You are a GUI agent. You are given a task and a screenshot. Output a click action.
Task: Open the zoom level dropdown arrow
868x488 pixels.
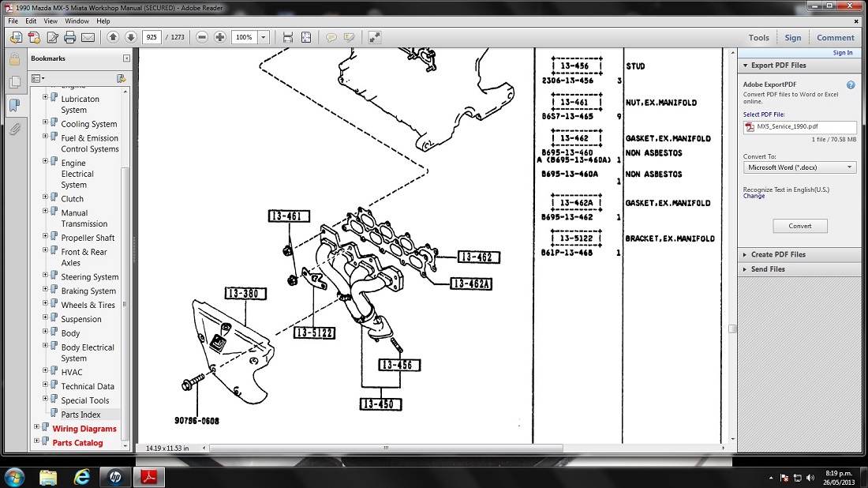[x=264, y=37]
